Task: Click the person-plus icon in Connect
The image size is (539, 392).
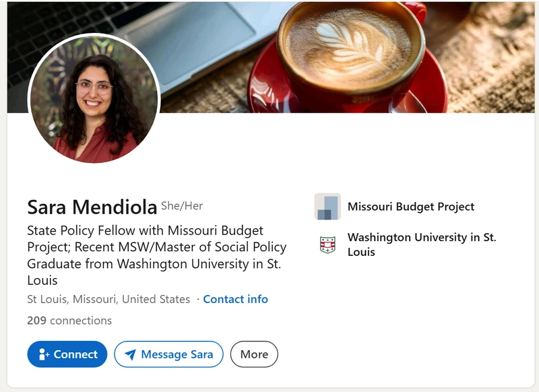Action: [44, 354]
